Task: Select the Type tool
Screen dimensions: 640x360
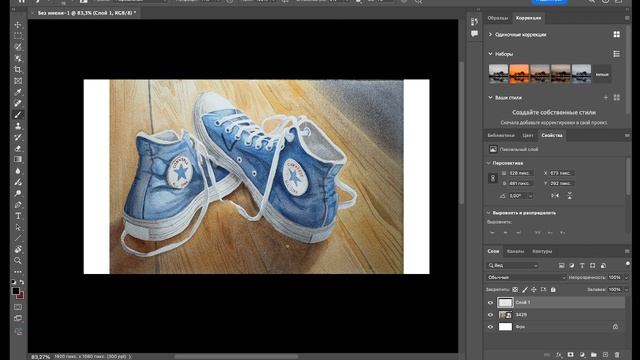Action: (x=18, y=216)
